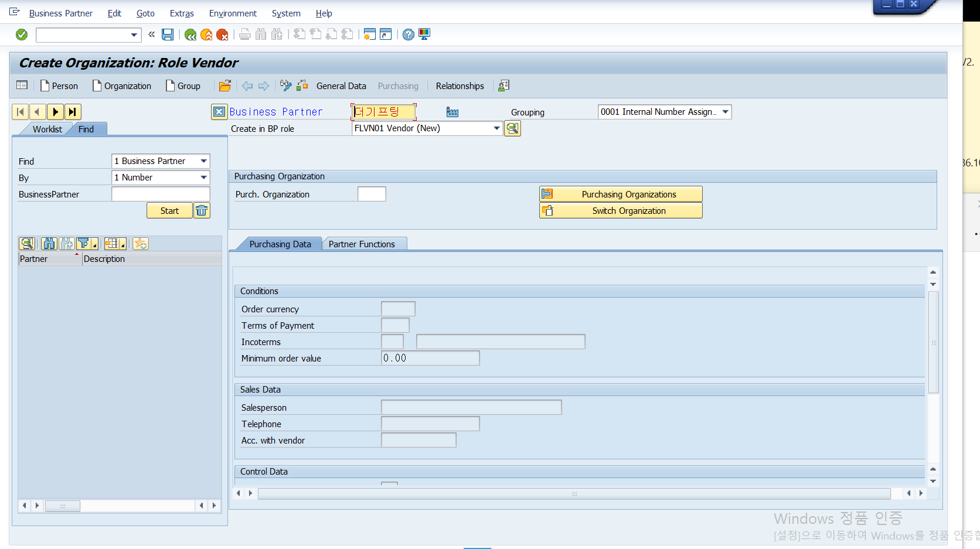Click the green Back arrow icon

[190, 35]
